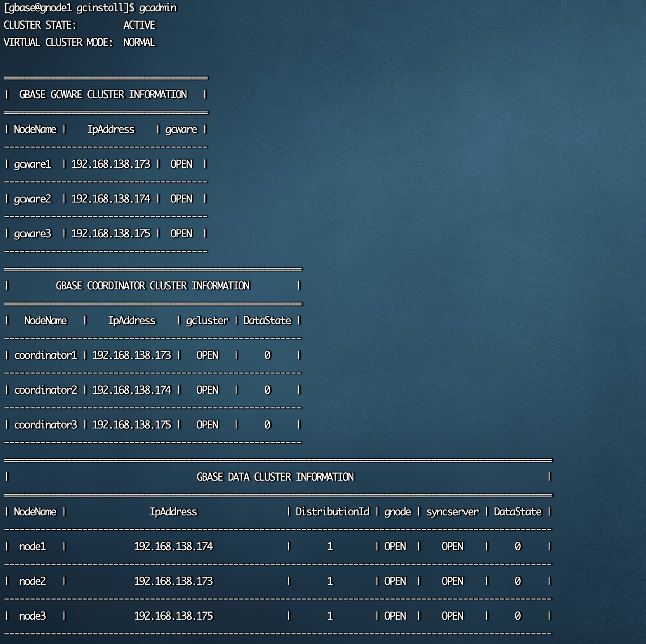Select the gcware2 node name
646x644 pixels.
pyautogui.click(x=33, y=199)
